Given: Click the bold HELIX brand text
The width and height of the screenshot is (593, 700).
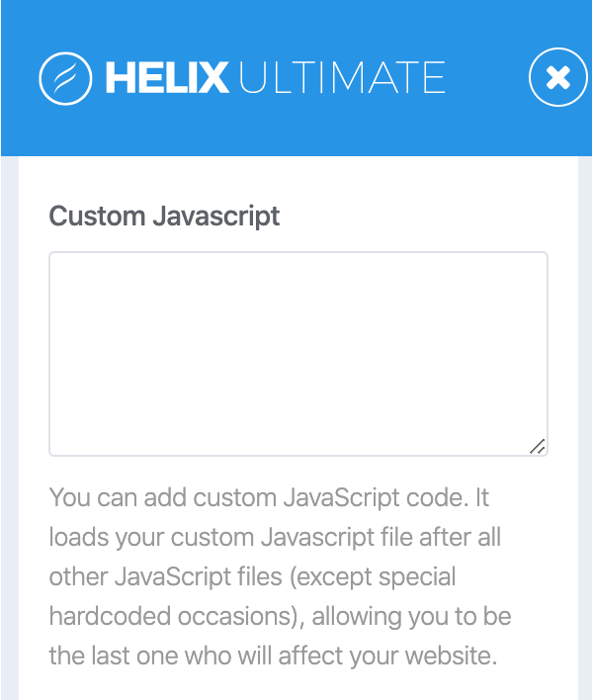Looking at the screenshot, I should point(167,78).
